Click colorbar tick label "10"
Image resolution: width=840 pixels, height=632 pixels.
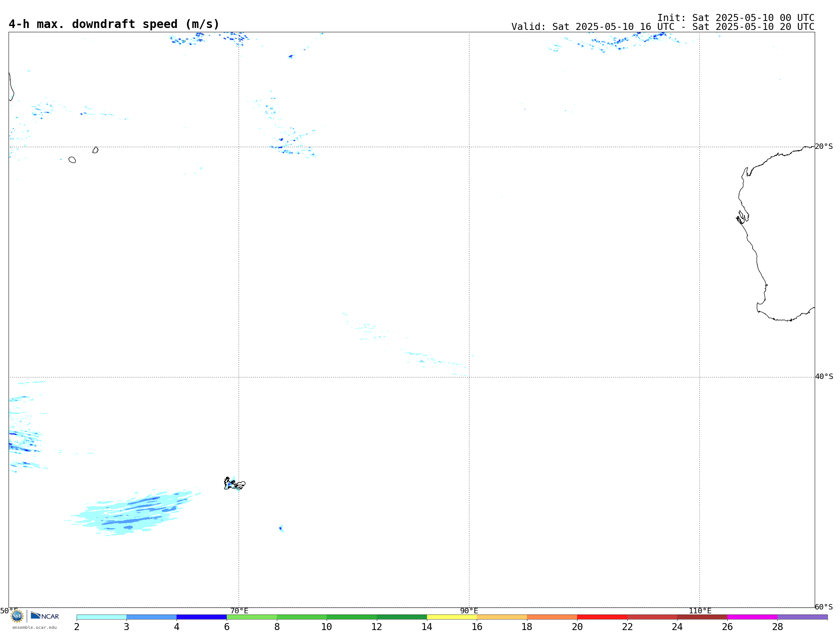click(327, 627)
